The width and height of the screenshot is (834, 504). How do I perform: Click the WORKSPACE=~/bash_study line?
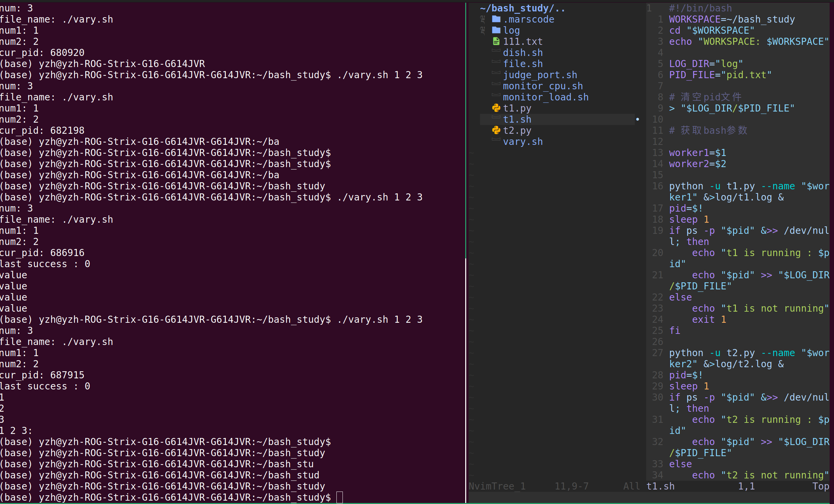(732, 19)
